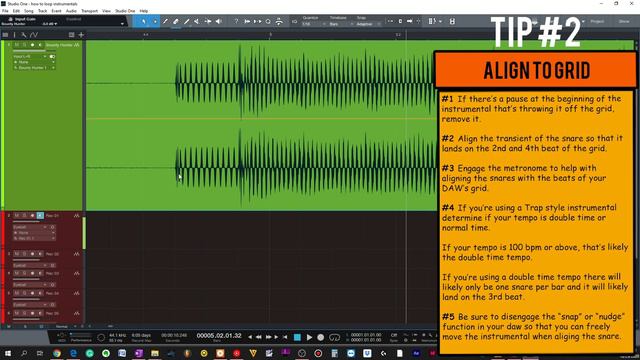This screenshot has width=640, height=360.
Task: Select the Bend tool
Action: click(x=208, y=21)
